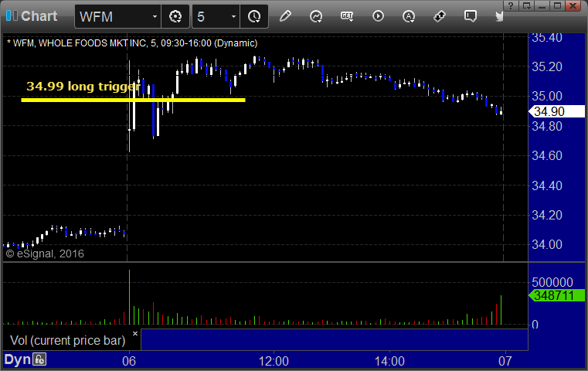This screenshot has height=371, width=588.
Task: Click the Twitter bird icon
Action: point(499,16)
